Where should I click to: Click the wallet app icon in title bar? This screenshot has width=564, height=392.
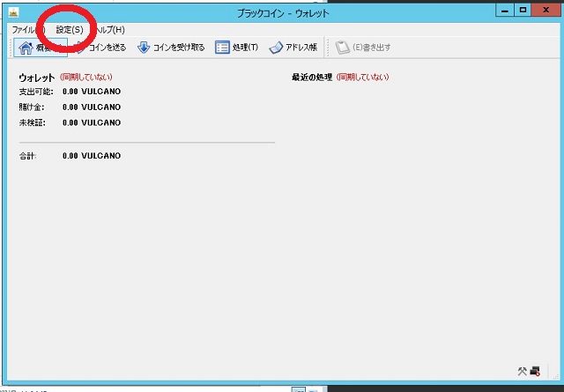(13, 13)
